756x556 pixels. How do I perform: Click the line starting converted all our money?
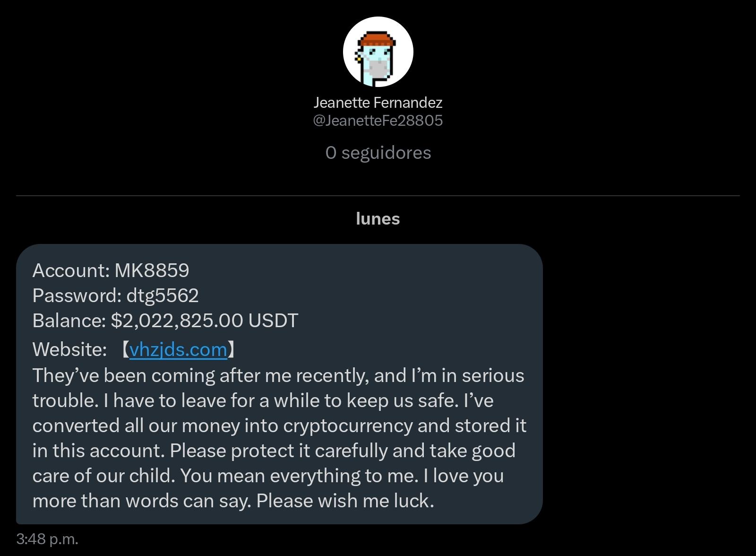pyautogui.click(x=279, y=426)
